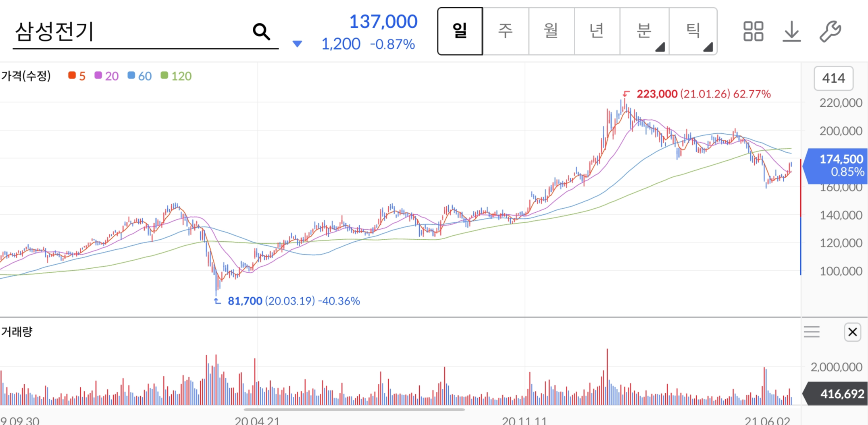Image resolution: width=868 pixels, height=425 pixels.
Task: Click the -0.87% change rate text
Action: coord(392,44)
